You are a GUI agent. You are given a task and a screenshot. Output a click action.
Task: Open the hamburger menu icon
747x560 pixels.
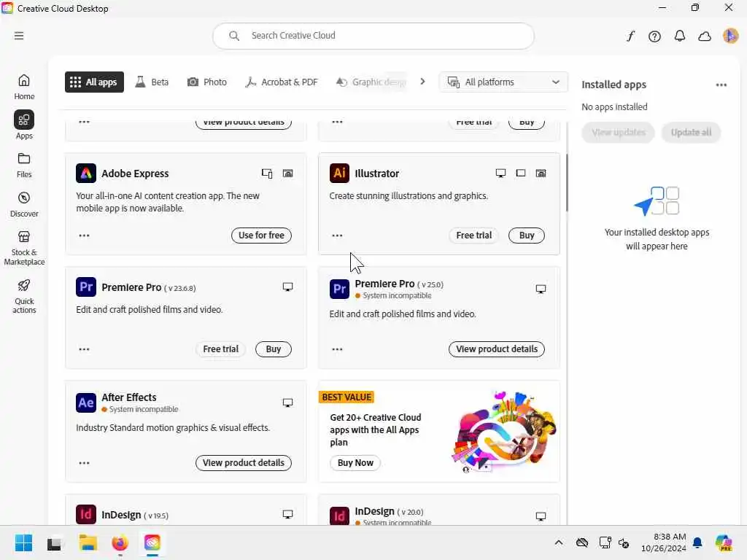click(x=19, y=36)
